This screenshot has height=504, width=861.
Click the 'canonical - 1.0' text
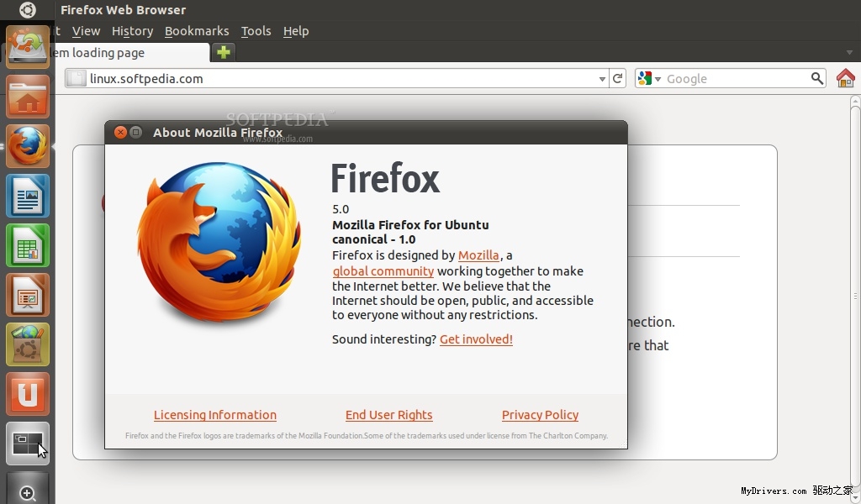point(373,239)
